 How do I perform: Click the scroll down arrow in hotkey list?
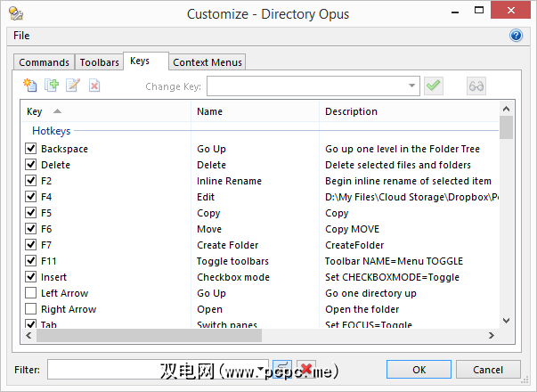506,321
